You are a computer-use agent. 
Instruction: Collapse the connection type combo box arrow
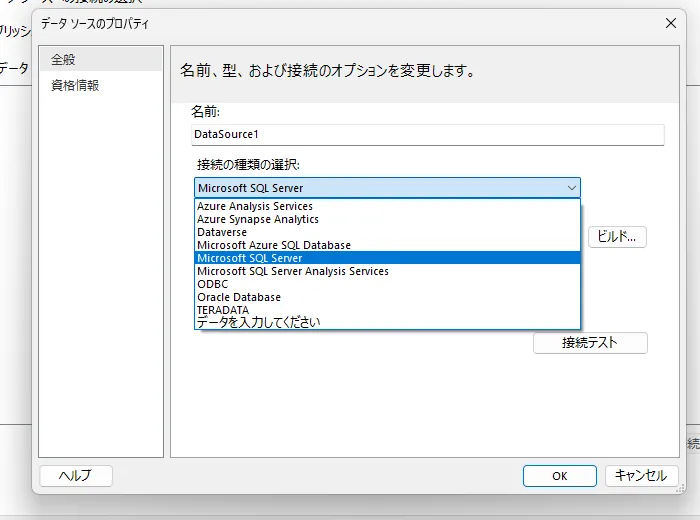(571, 188)
